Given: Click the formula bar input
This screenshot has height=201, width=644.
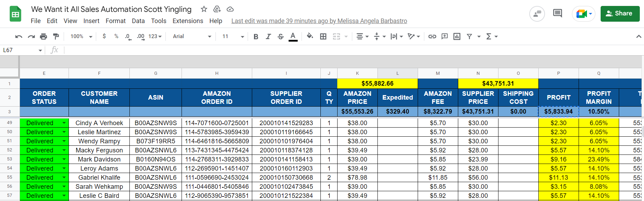Looking at the screenshot, I should [353, 50].
